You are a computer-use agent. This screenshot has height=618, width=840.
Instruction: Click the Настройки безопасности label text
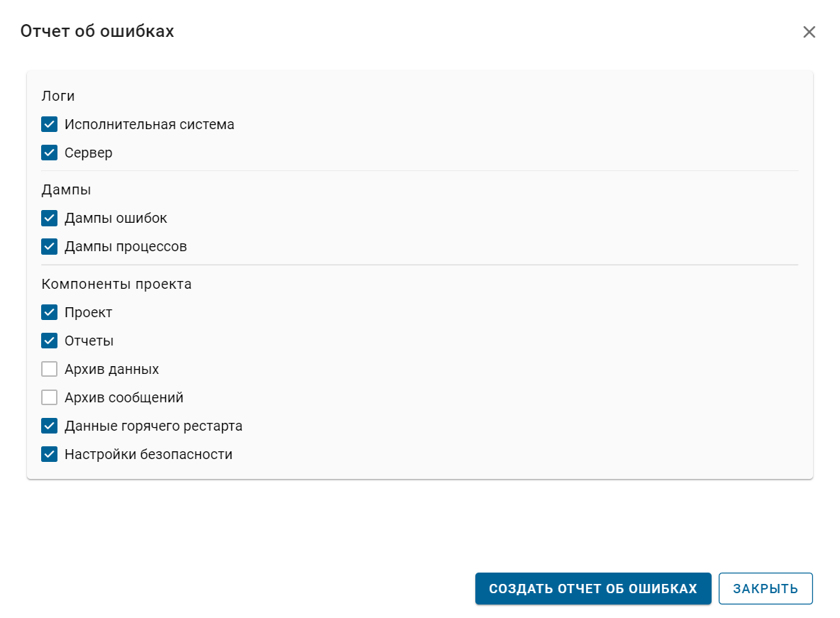coord(148,455)
